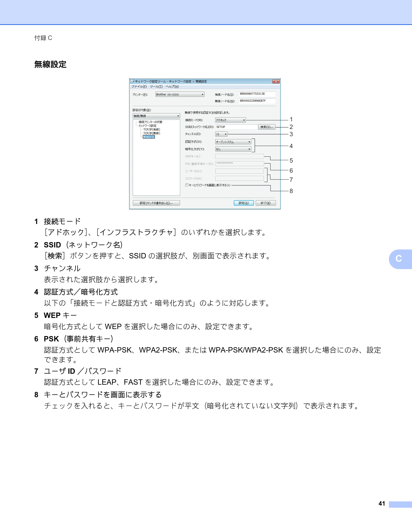Close the ネットワーク設定ツール window

[276, 82]
